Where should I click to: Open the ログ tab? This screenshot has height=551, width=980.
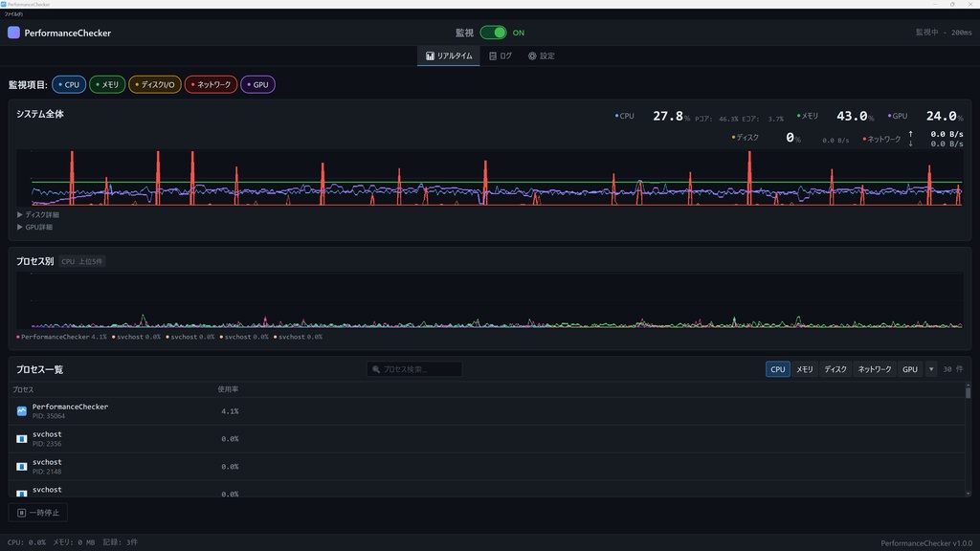coord(500,55)
